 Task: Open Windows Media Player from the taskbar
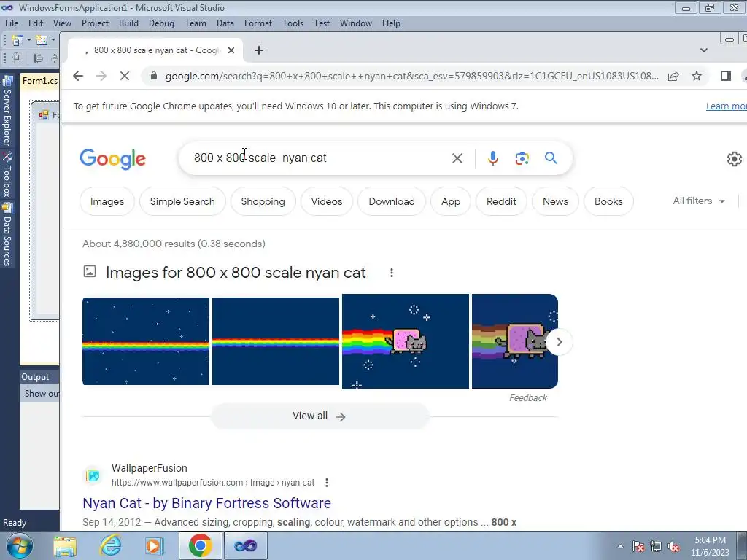155,546
